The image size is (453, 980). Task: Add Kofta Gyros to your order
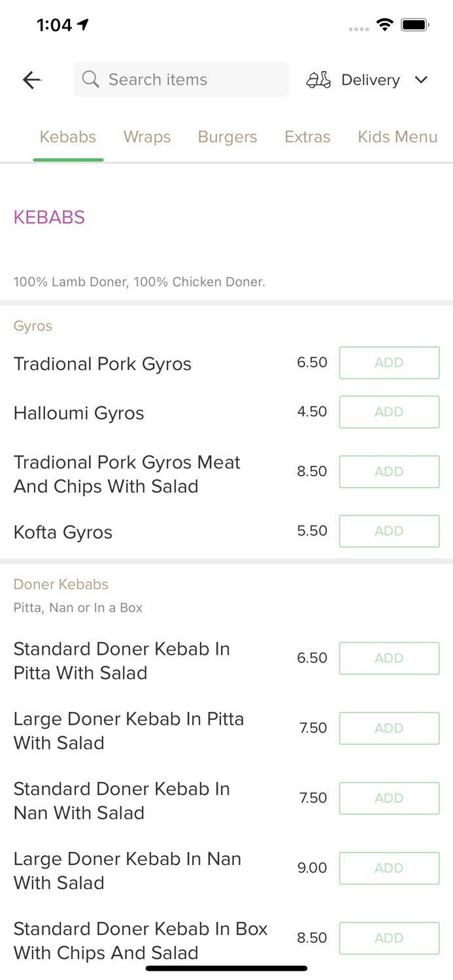coord(389,531)
